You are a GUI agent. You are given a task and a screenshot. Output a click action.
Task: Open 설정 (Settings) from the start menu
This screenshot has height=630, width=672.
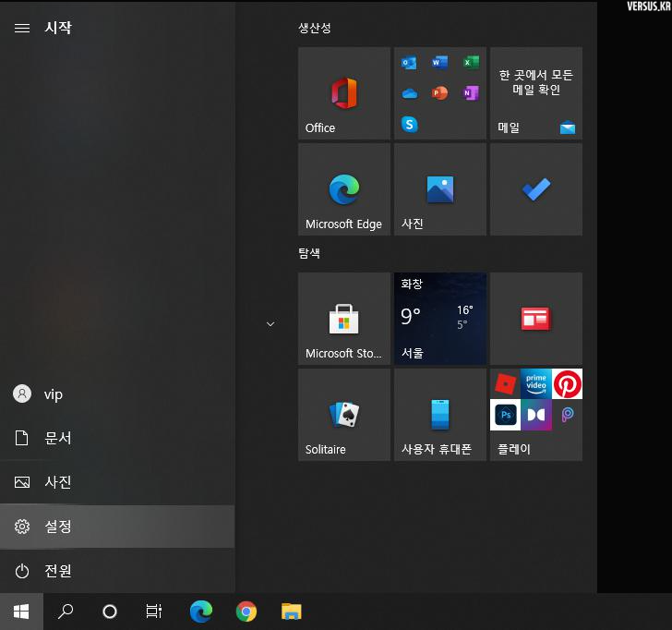point(117,527)
